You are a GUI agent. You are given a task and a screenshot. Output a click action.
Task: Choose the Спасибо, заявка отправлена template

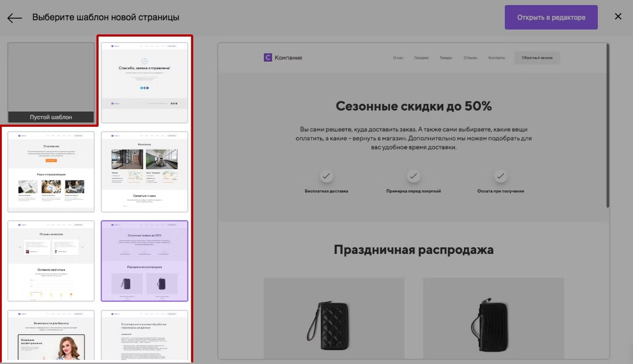[144, 82]
